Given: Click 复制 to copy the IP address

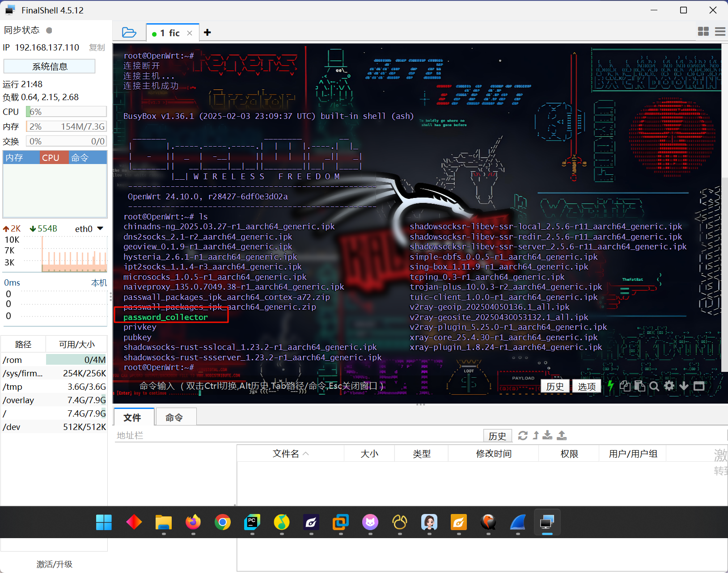Looking at the screenshot, I should pos(97,47).
